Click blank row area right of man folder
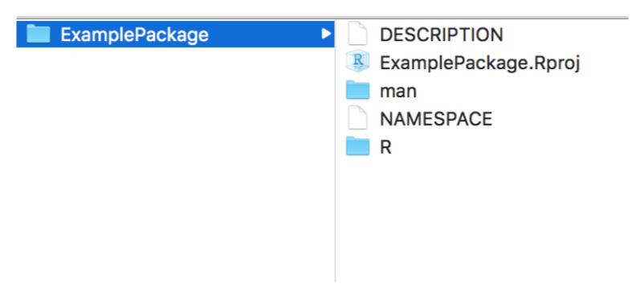 pyautogui.click(x=523, y=91)
